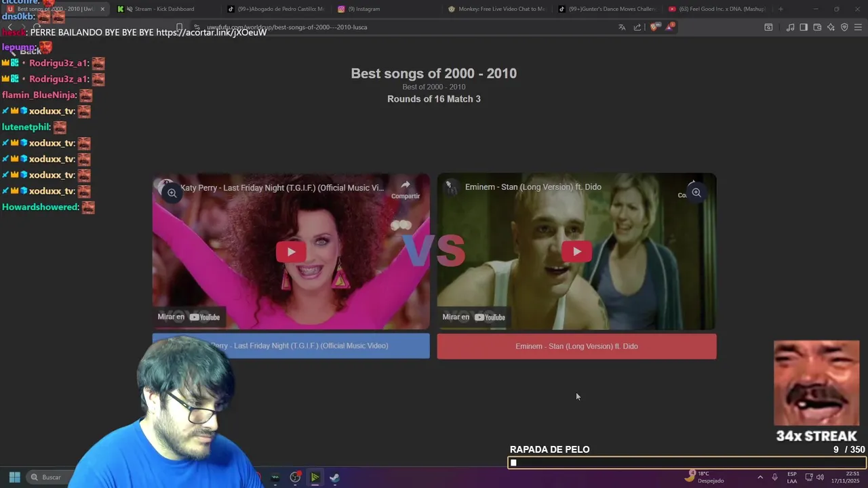
Task: Open the Leo AI sparkle icon
Action: pos(831,27)
